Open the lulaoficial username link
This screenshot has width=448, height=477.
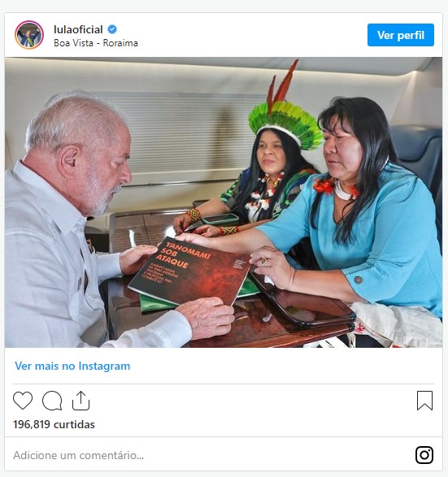pos(78,29)
